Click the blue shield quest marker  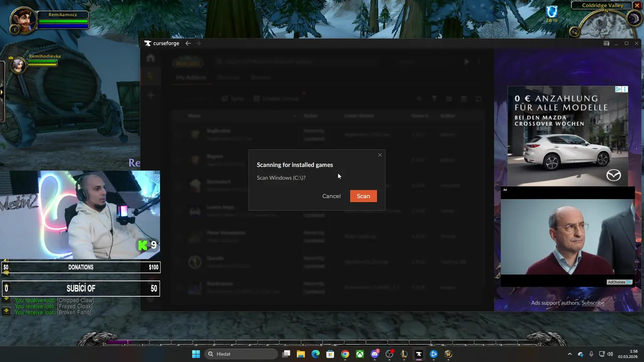click(552, 12)
